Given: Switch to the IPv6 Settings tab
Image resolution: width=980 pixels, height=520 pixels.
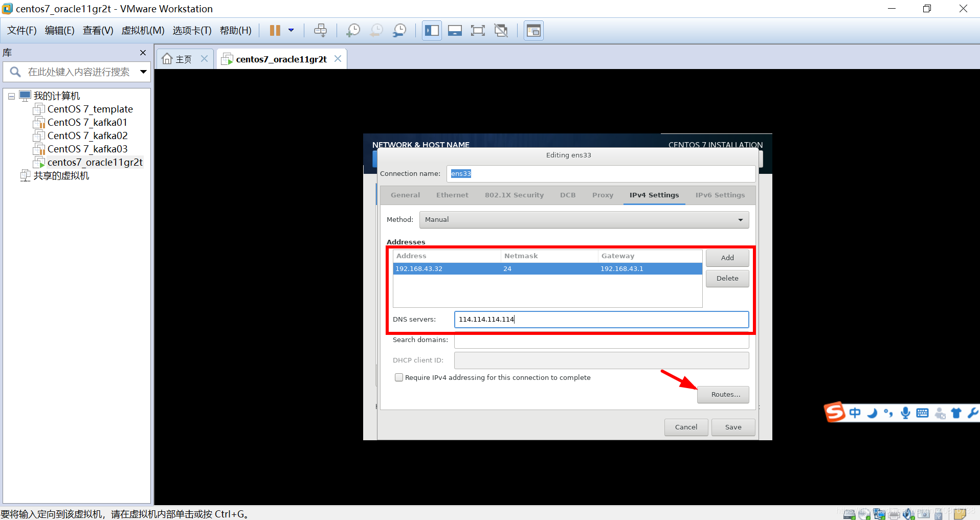Looking at the screenshot, I should click(x=720, y=195).
